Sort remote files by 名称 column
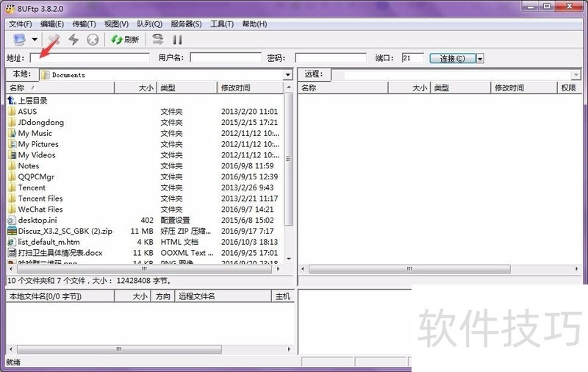The width and height of the screenshot is (588, 372). (343, 87)
